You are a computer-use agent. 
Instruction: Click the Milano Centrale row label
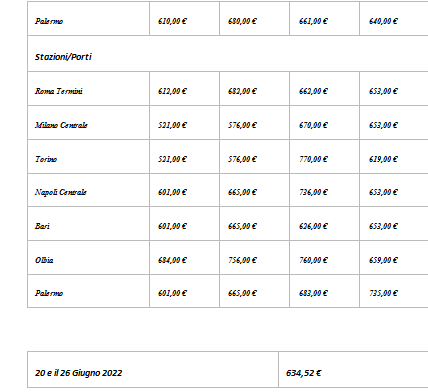(61, 125)
